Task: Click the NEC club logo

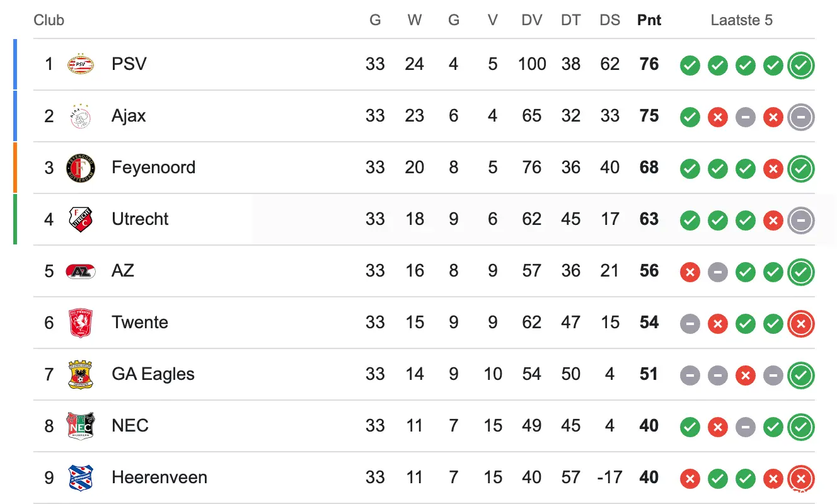Action: [x=81, y=426]
